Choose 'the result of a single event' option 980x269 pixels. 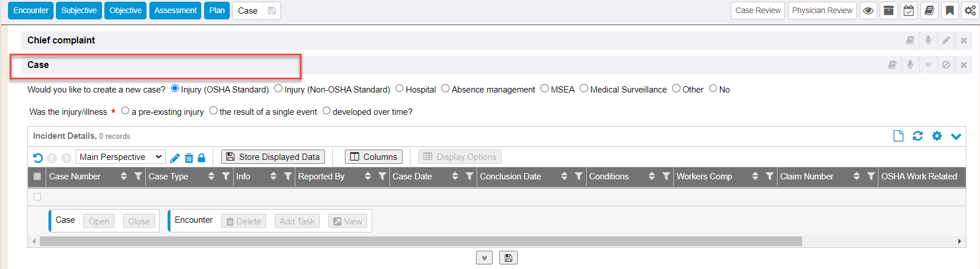click(x=213, y=111)
